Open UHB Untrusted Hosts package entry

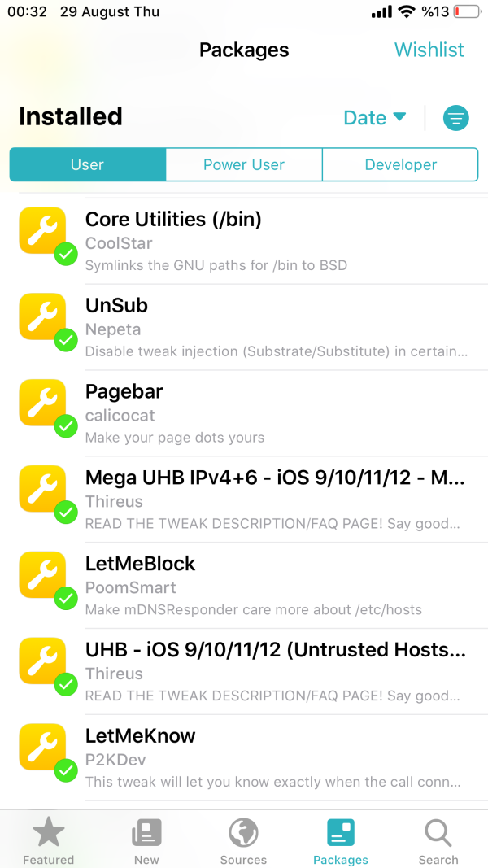click(x=275, y=672)
